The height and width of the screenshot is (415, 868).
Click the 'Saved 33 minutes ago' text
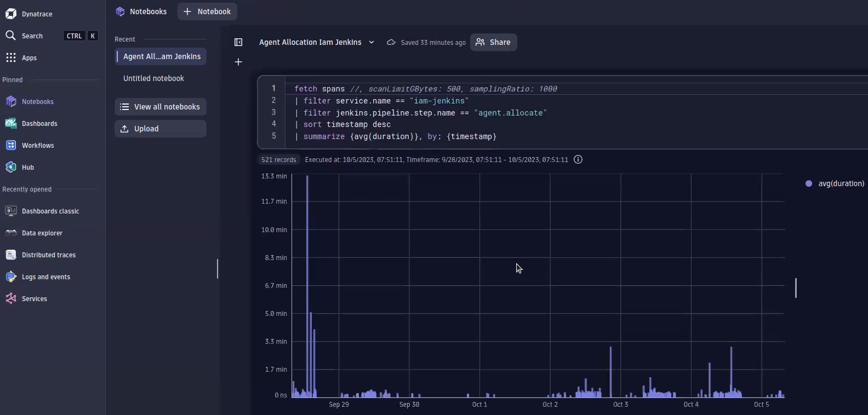click(x=433, y=43)
